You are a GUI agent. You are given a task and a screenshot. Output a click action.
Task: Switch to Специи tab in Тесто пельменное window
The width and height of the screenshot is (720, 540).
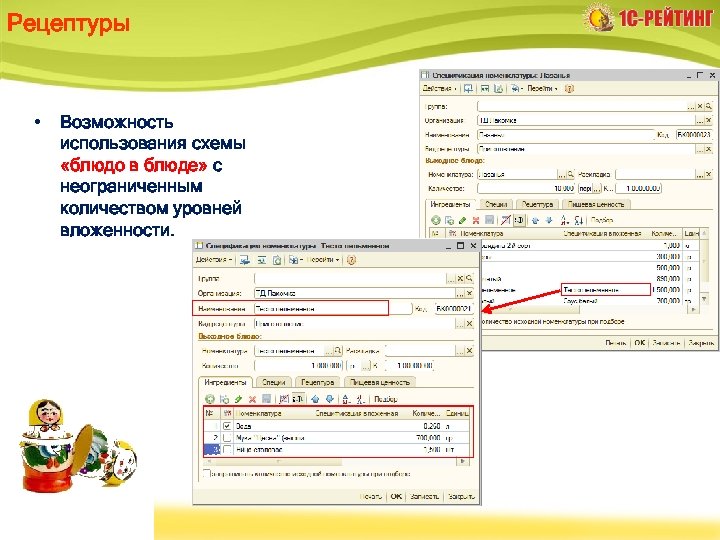pyautogui.click(x=274, y=382)
